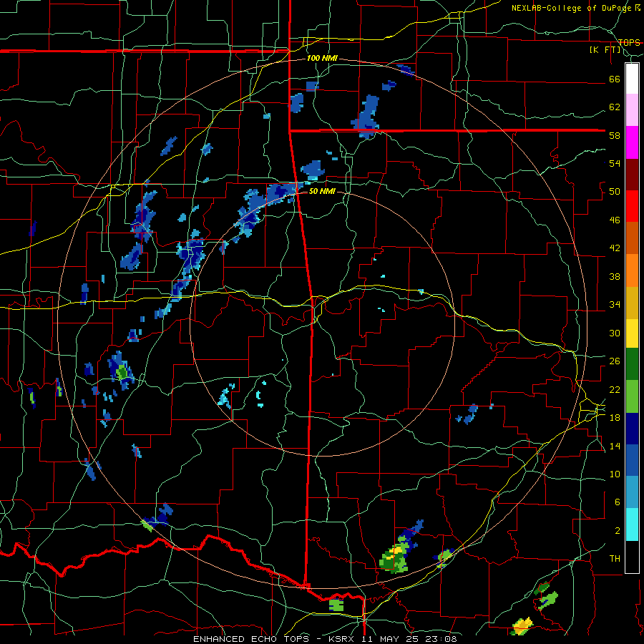The height and width of the screenshot is (644, 644).
Task: Click the 50 value on the legend scale
Action: (615, 192)
